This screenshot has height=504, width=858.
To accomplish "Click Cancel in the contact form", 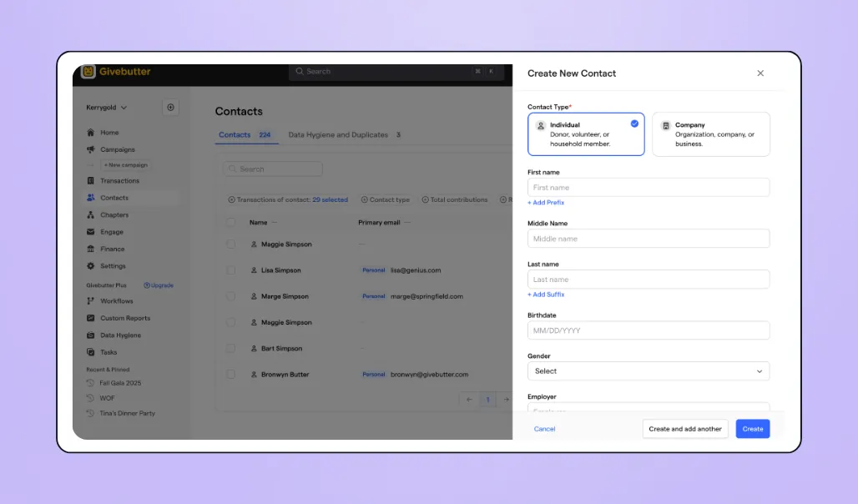I will [544, 429].
